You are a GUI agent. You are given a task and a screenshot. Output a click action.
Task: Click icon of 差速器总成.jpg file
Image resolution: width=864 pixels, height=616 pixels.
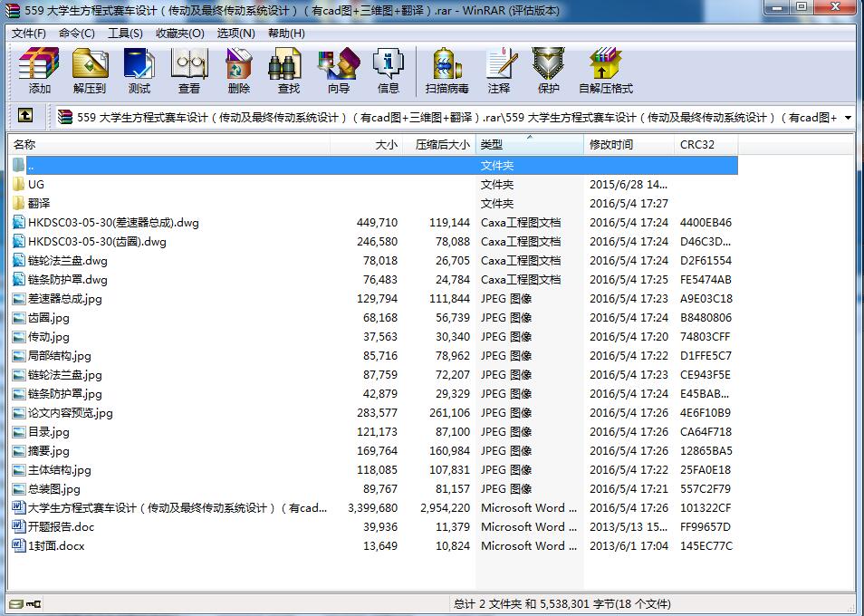point(19,299)
